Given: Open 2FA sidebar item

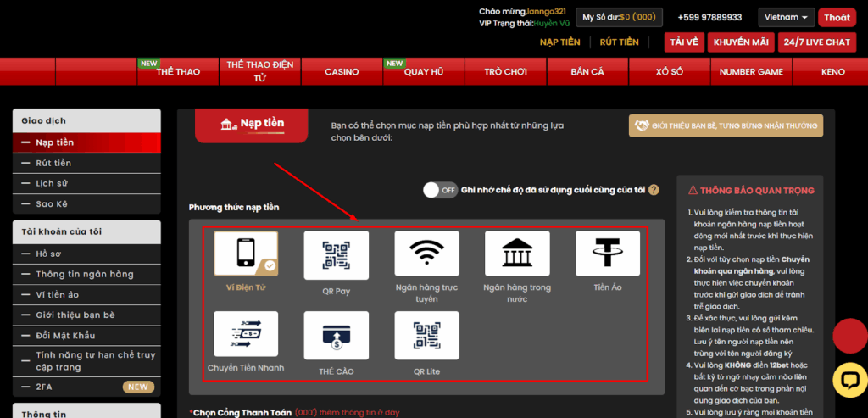Looking at the screenshot, I should [87, 387].
